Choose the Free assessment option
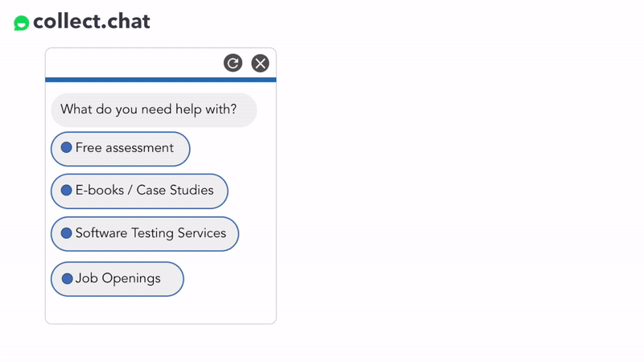Screen dimensions: 644x362 120,149
